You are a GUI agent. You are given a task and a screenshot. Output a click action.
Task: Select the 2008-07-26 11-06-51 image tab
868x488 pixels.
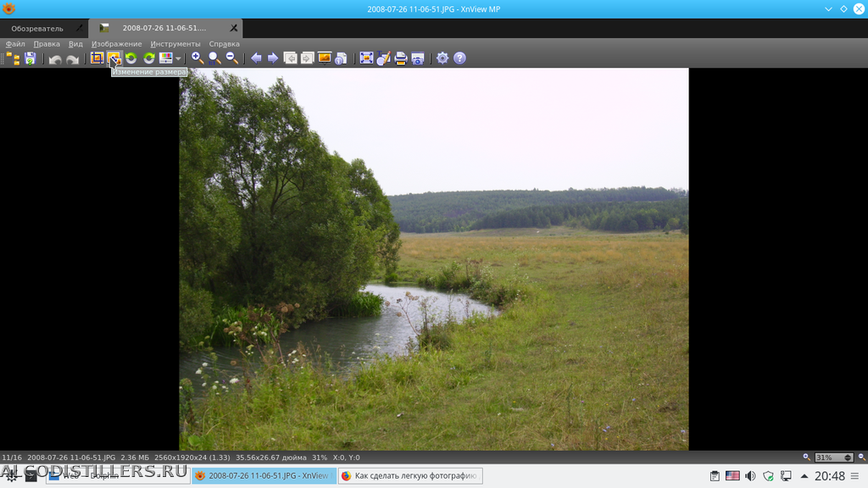pos(164,28)
